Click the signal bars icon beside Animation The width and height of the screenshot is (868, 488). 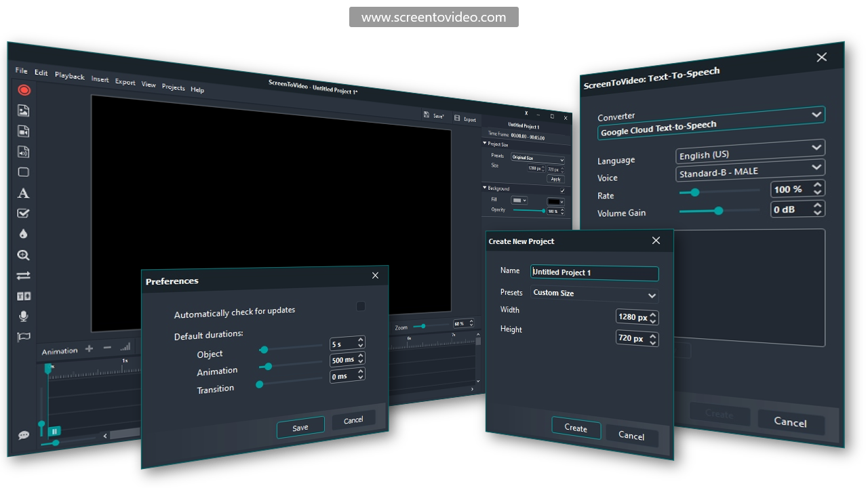(125, 346)
